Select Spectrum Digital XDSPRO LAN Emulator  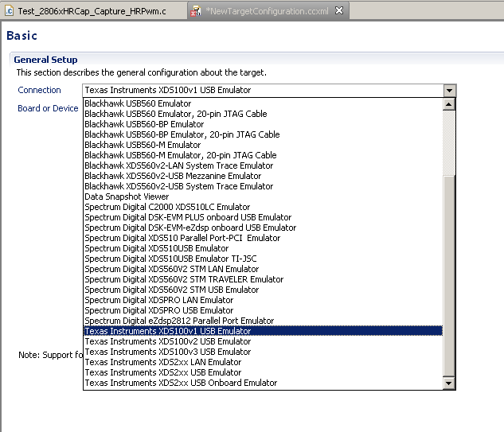263,300
